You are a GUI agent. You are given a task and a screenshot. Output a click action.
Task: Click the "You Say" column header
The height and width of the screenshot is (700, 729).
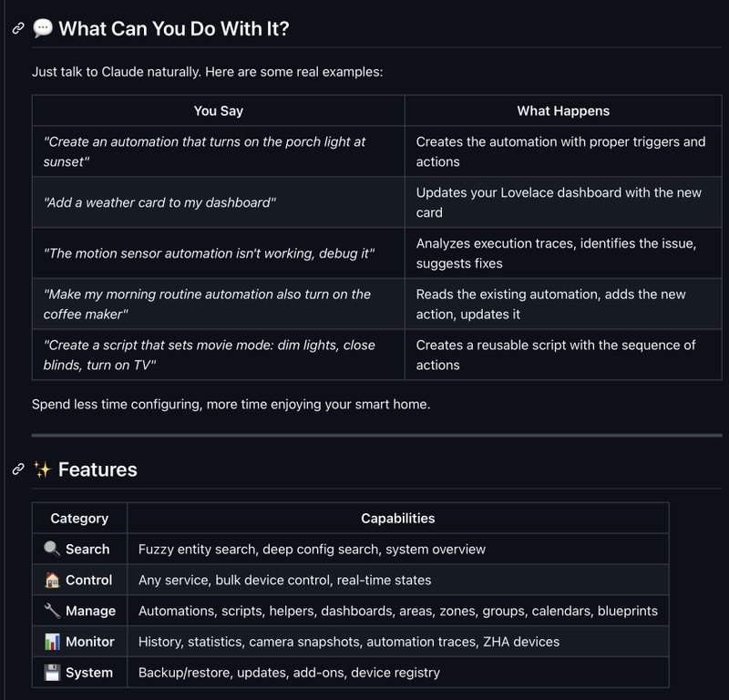click(x=219, y=111)
